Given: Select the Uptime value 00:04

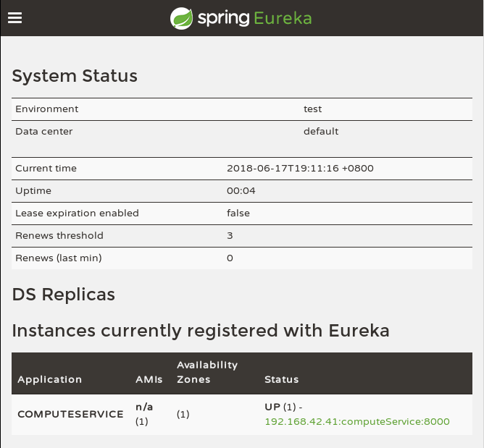Looking at the screenshot, I should [x=241, y=191].
